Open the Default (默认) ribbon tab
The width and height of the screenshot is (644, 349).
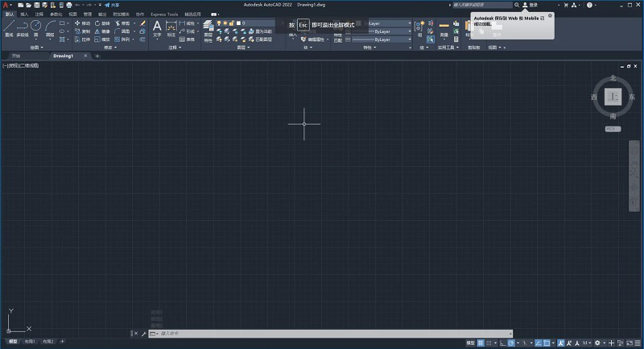[x=10, y=14]
